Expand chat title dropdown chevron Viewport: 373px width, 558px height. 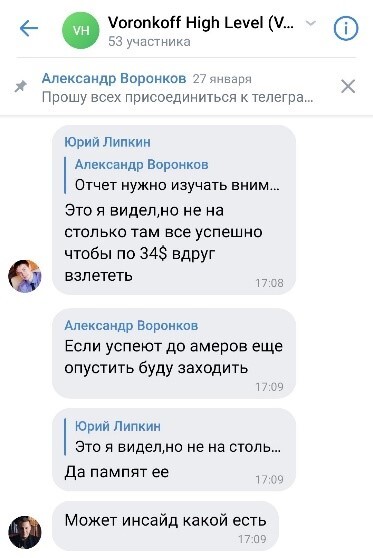tap(311, 23)
